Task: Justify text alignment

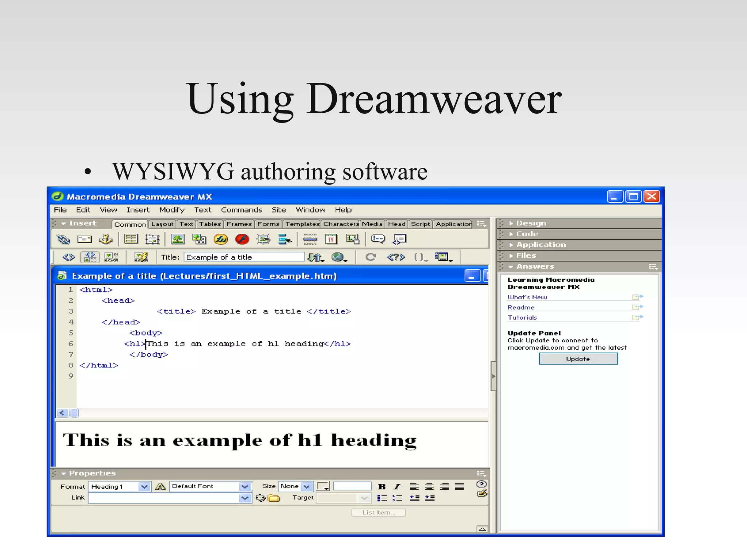Action: pyautogui.click(x=460, y=487)
